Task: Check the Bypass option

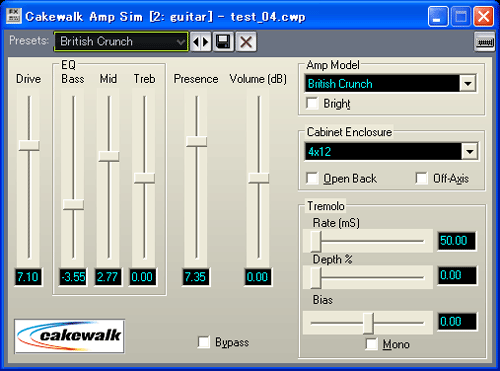Action: coord(204,342)
